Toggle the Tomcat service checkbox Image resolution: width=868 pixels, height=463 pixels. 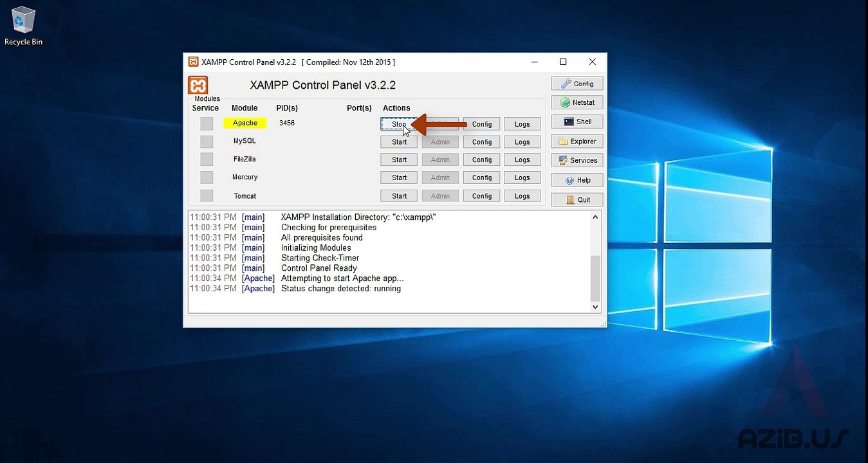click(207, 195)
